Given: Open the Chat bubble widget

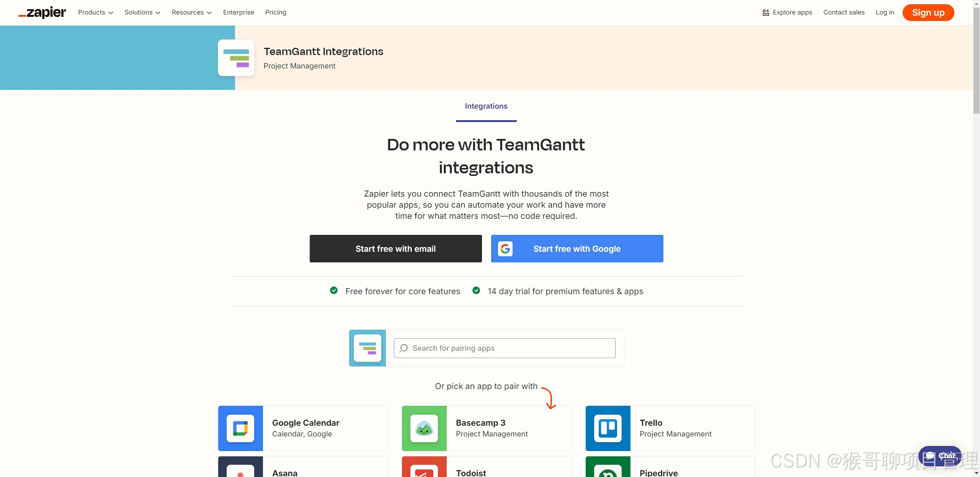Looking at the screenshot, I should pos(940,456).
